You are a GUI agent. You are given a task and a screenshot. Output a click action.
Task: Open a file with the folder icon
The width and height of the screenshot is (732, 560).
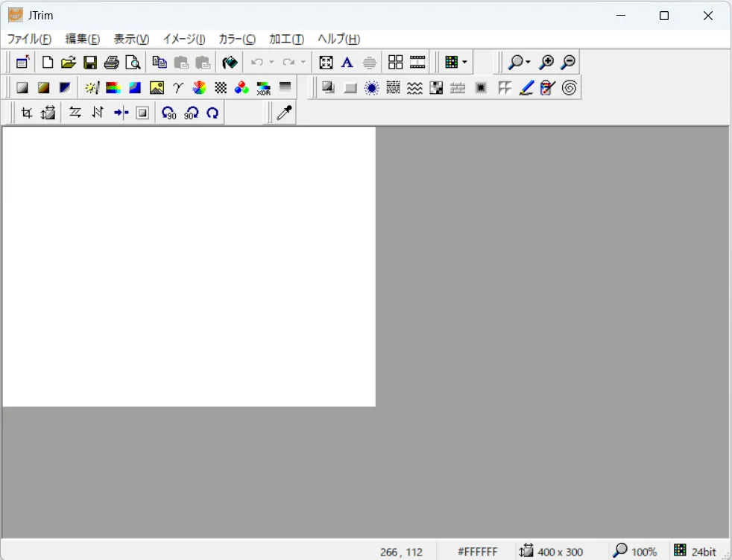coord(69,63)
